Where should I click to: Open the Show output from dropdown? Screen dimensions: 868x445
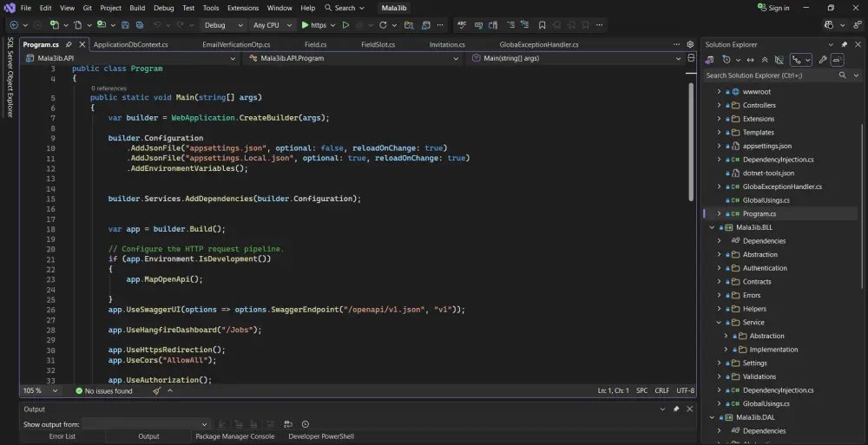(x=146, y=424)
